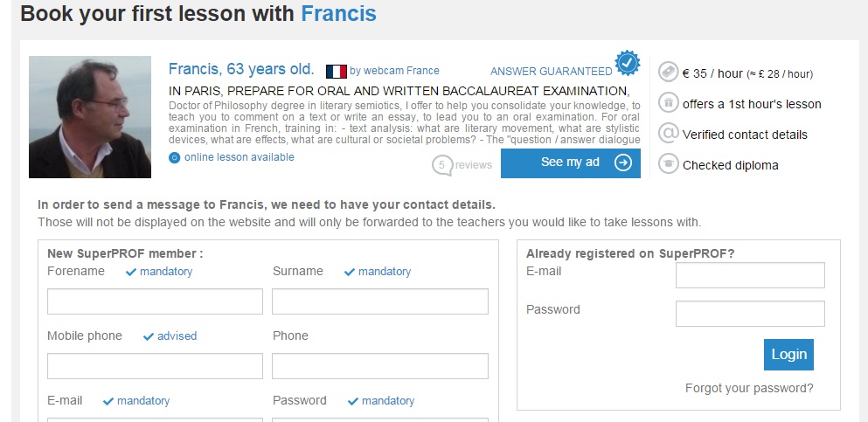Click the graduation cap checked diploma icon
This screenshot has height=422, width=868.
669,164
